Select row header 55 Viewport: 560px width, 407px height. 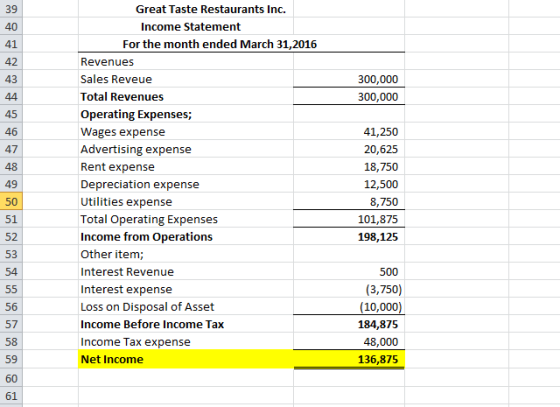(11, 289)
